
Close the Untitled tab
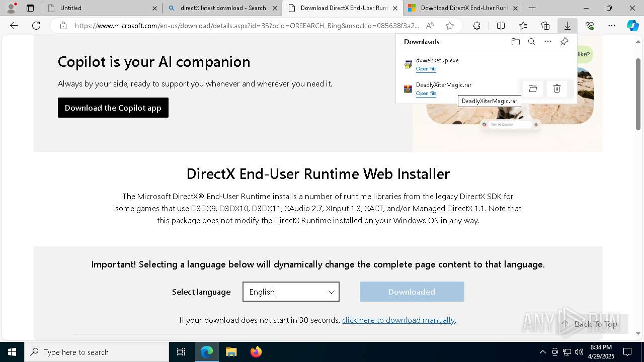[154, 8]
